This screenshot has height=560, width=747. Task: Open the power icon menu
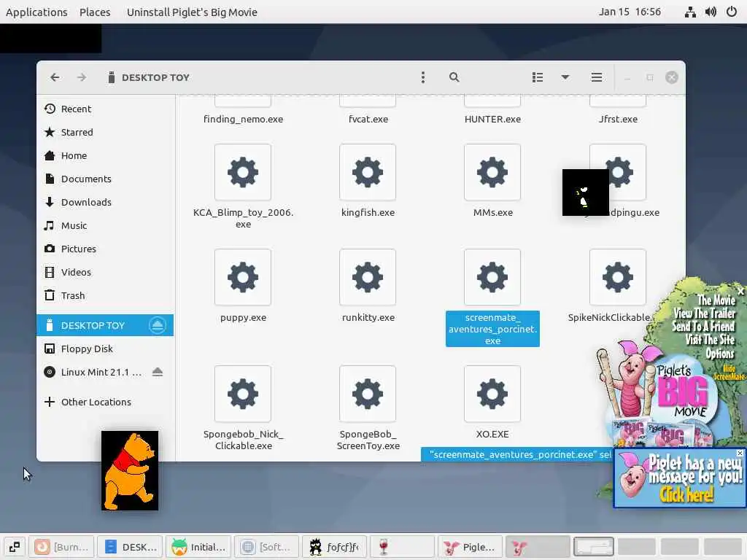[732, 12]
